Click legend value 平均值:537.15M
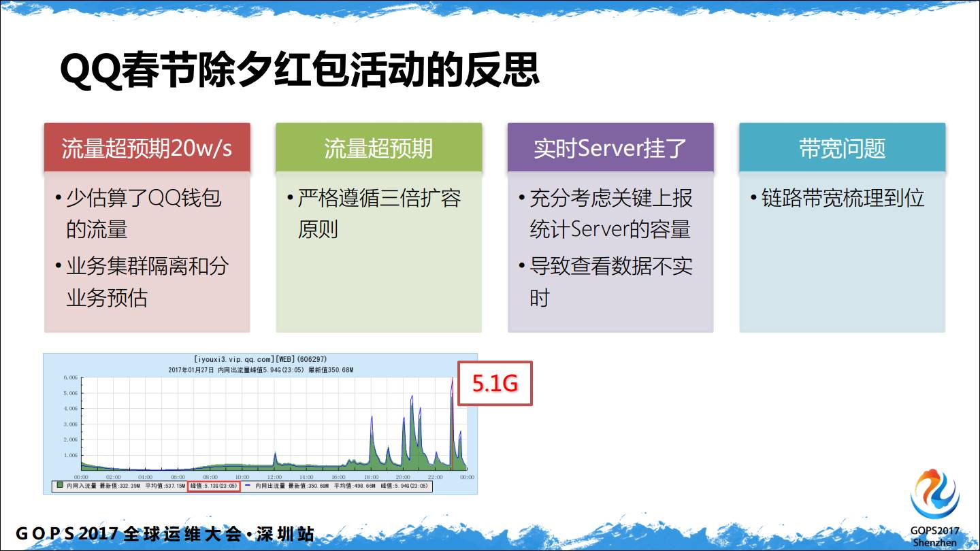 (165, 486)
